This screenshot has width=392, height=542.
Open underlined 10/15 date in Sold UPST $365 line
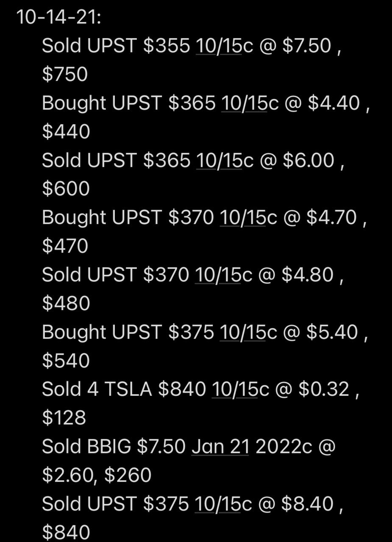tap(219, 160)
